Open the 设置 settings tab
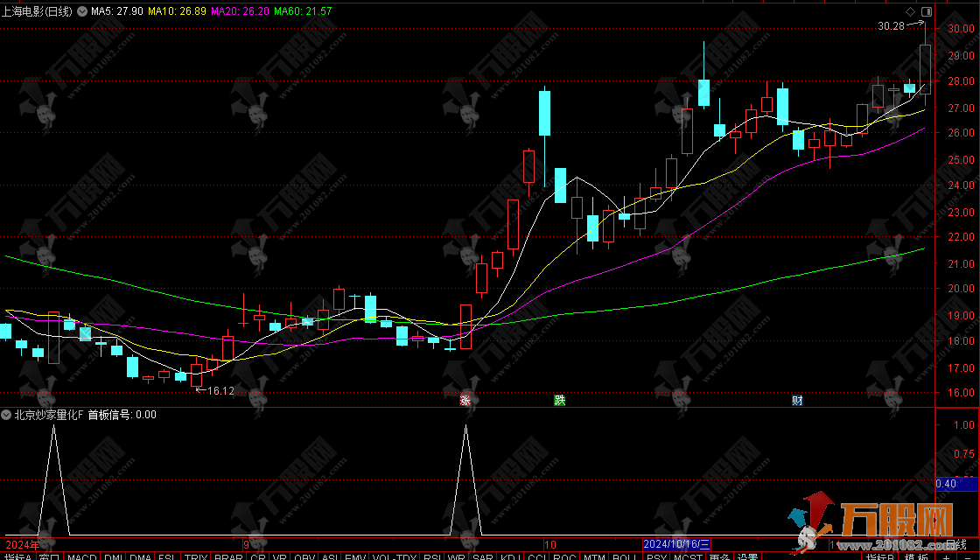980x560 pixels. point(747,556)
